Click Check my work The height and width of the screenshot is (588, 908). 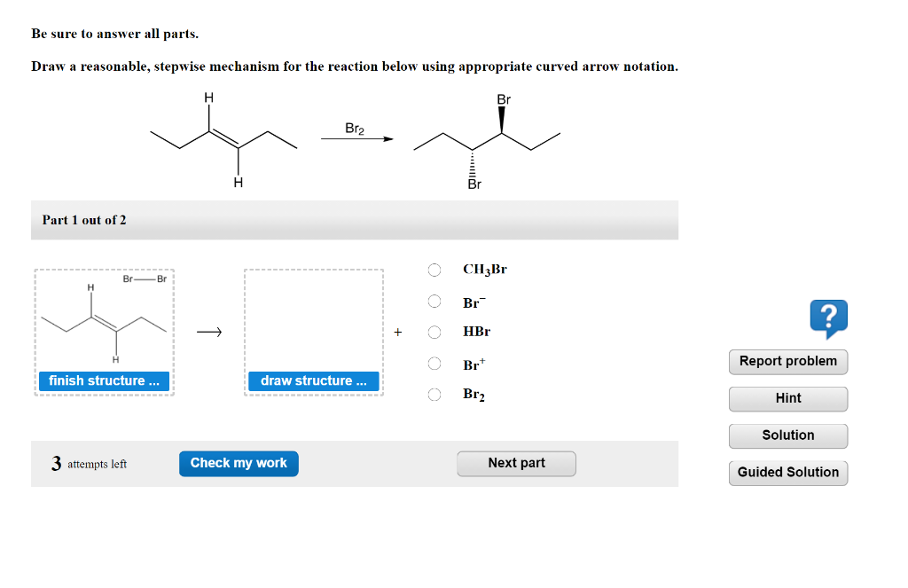[x=238, y=463]
